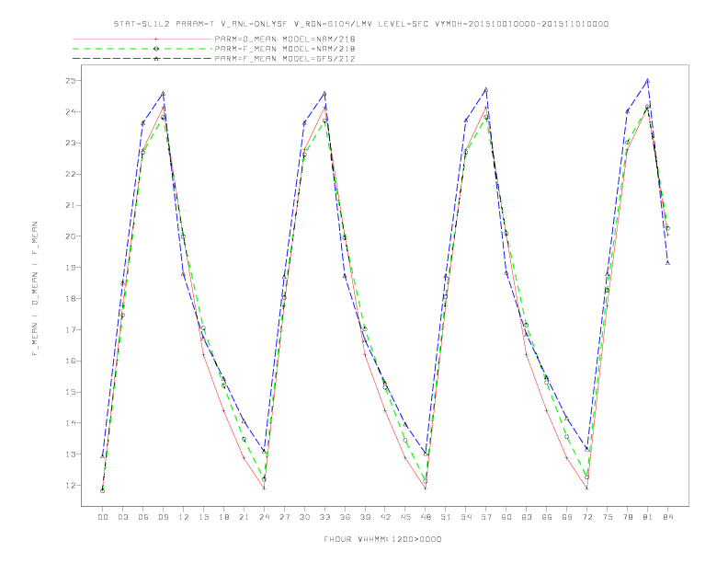Click x-axis forecast hour label 63

click(x=527, y=517)
